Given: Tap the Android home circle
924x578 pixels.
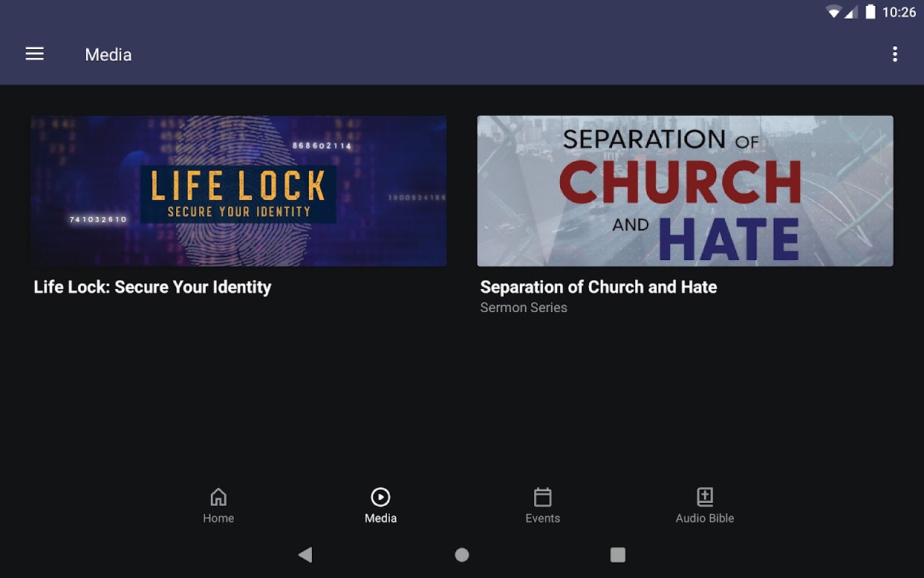Looking at the screenshot, I should pyautogui.click(x=462, y=555).
